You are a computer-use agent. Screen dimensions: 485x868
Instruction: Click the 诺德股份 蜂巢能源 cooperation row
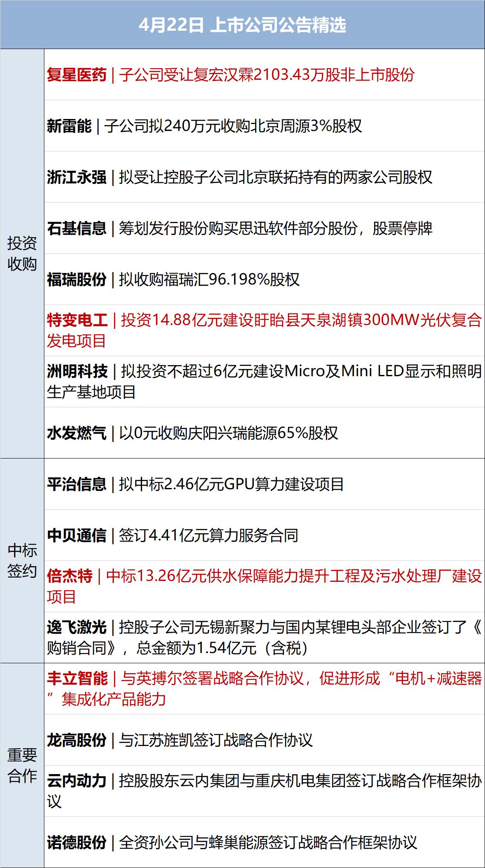[264, 842]
